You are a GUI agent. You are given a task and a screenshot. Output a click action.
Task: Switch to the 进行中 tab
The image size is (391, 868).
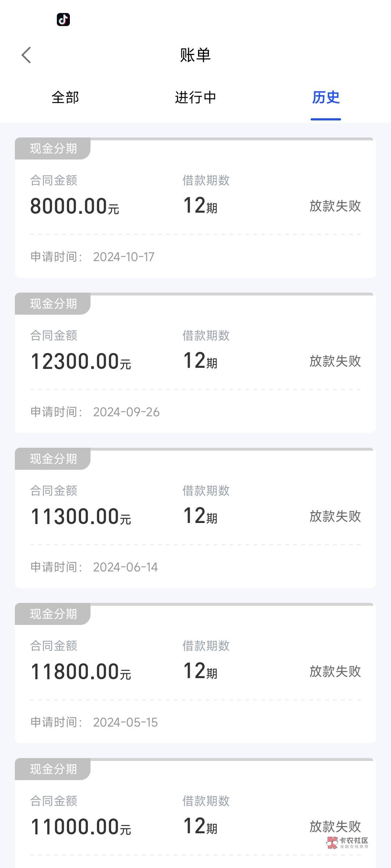click(x=195, y=98)
